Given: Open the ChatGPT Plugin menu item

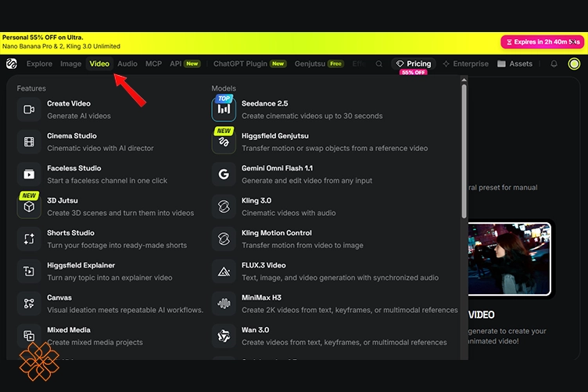Looking at the screenshot, I should click(249, 64).
